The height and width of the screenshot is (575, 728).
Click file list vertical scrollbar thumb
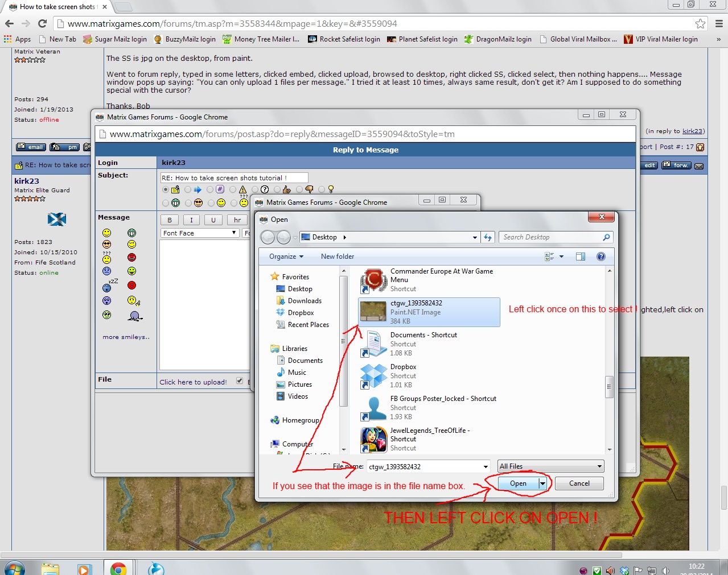tap(609, 387)
